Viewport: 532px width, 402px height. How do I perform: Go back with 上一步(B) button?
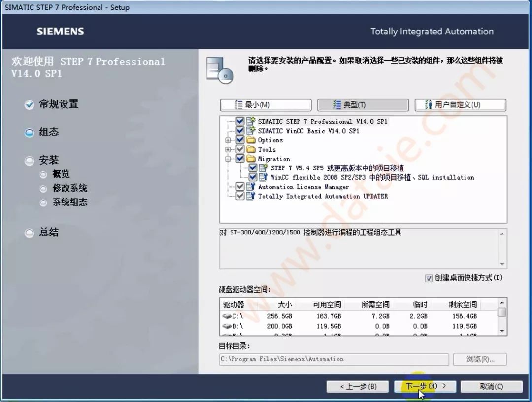click(x=357, y=386)
